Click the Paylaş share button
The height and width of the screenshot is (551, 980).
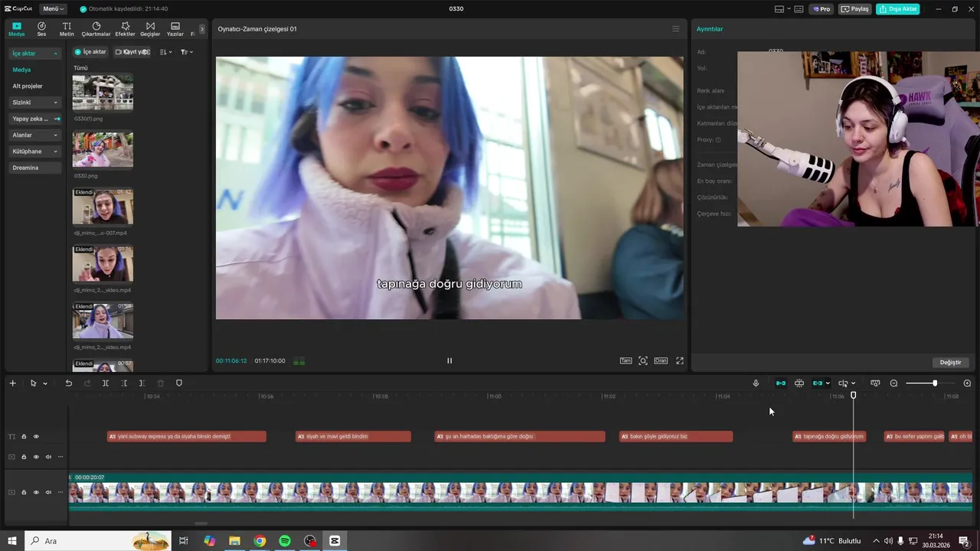(855, 9)
